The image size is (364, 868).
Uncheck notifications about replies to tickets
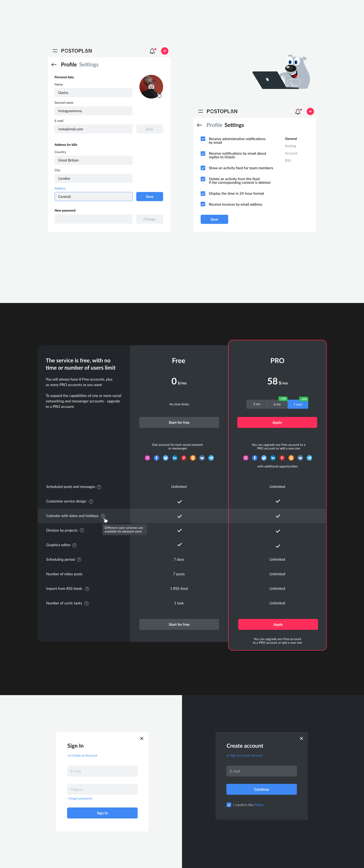pos(203,154)
